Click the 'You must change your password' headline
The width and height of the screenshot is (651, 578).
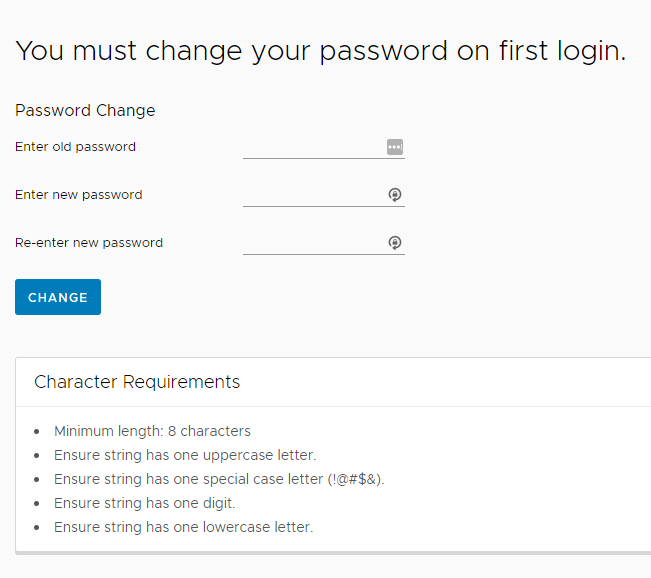pos(320,51)
